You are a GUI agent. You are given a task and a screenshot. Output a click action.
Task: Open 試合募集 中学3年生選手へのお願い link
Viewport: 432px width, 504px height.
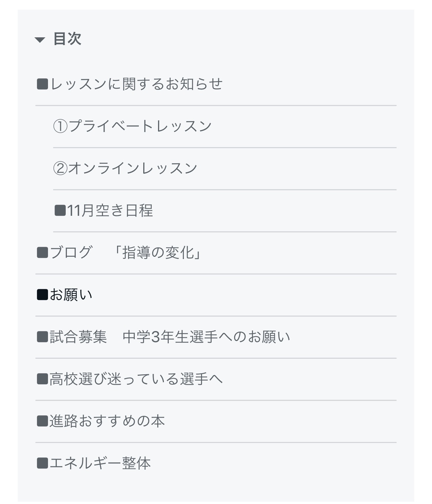(164, 337)
